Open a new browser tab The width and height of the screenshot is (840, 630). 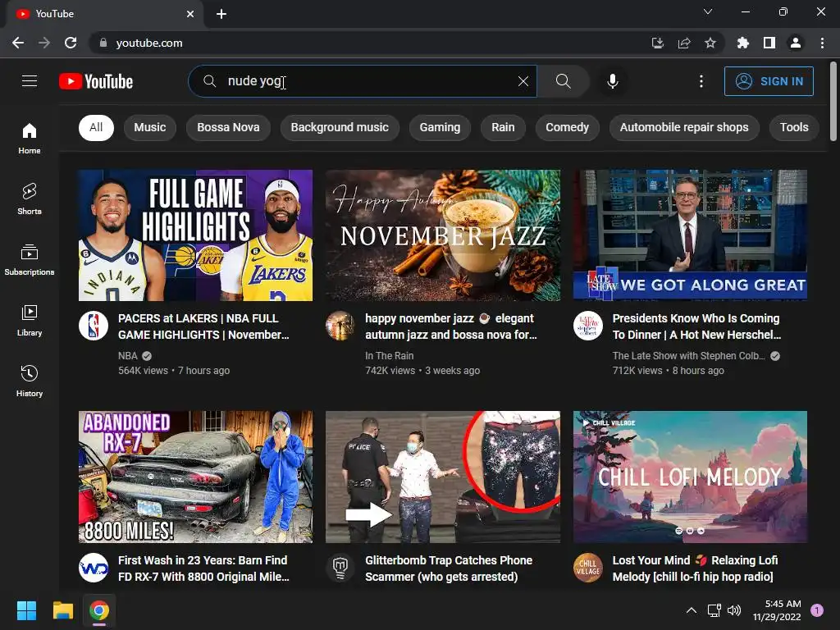coord(221,14)
